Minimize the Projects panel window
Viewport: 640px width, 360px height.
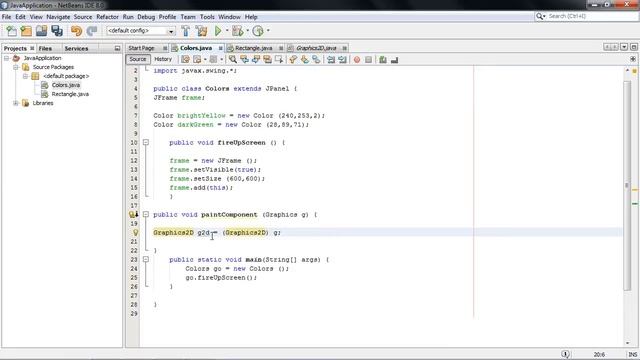pos(118,48)
